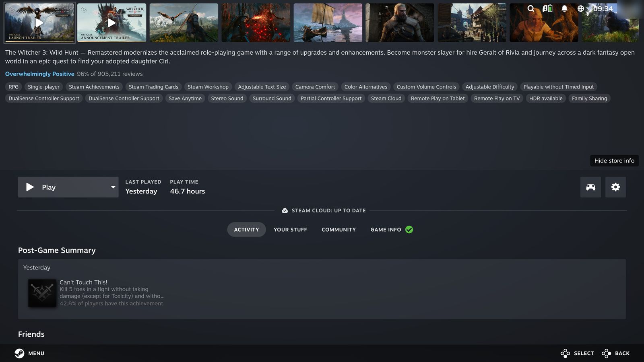Image resolution: width=644 pixels, height=362 pixels.
Task: Open the sailing ship screenshot thumbnail
Action: point(328,23)
